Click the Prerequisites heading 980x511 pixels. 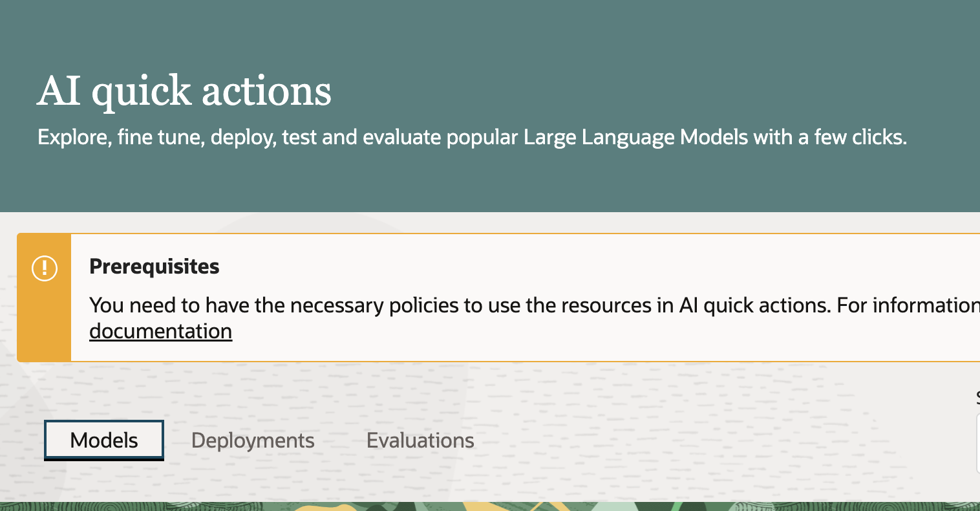[154, 266]
